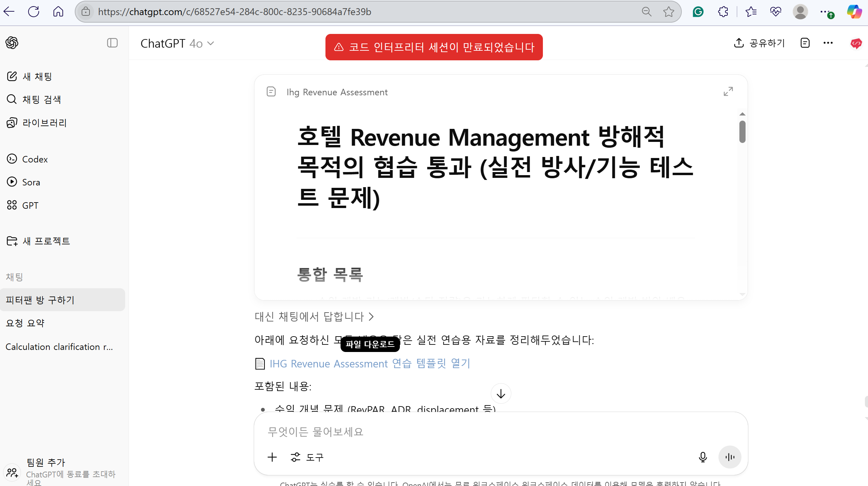Open the browser profile avatar
Screen dimensions: 868x486
tap(800, 12)
